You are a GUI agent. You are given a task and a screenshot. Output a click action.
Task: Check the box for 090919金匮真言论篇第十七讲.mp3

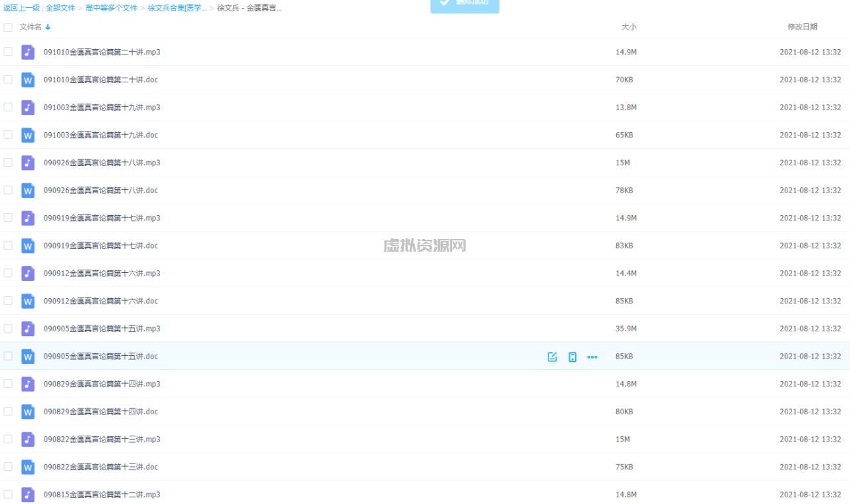pyautogui.click(x=8, y=217)
